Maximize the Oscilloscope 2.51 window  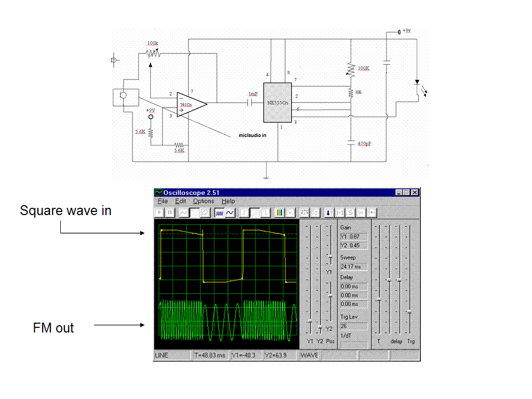pos(406,192)
